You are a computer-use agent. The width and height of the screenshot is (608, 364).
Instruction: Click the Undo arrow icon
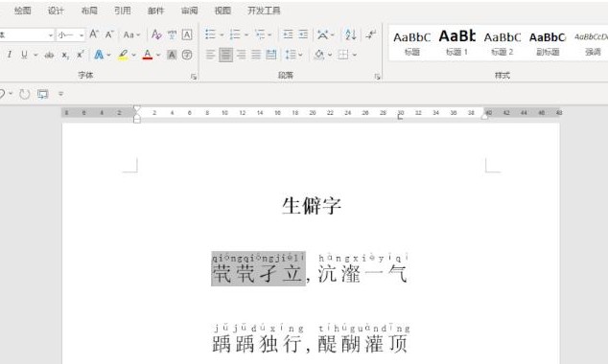[x=2, y=94]
